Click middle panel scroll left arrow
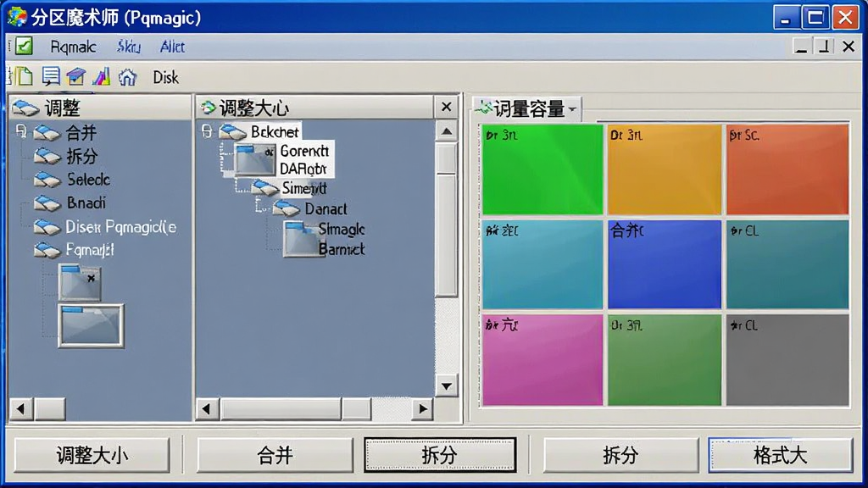The width and height of the screenshot is (868, 488). [207, 409]
